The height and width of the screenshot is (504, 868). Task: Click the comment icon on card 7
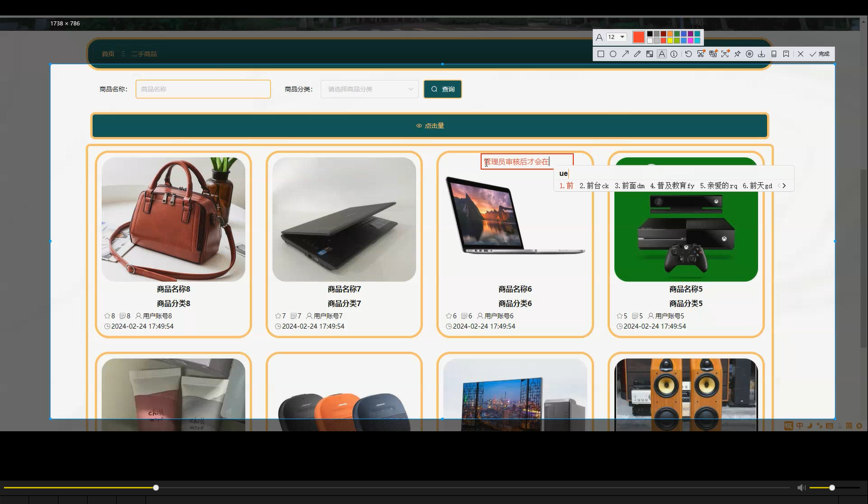tap(293, 316)
